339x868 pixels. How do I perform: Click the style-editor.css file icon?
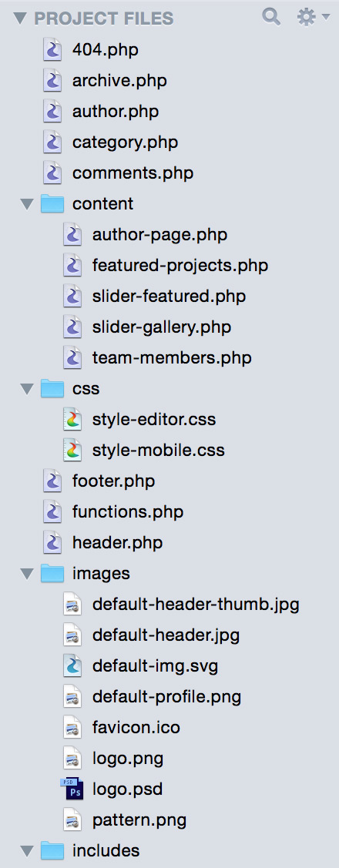click(72, 420)
